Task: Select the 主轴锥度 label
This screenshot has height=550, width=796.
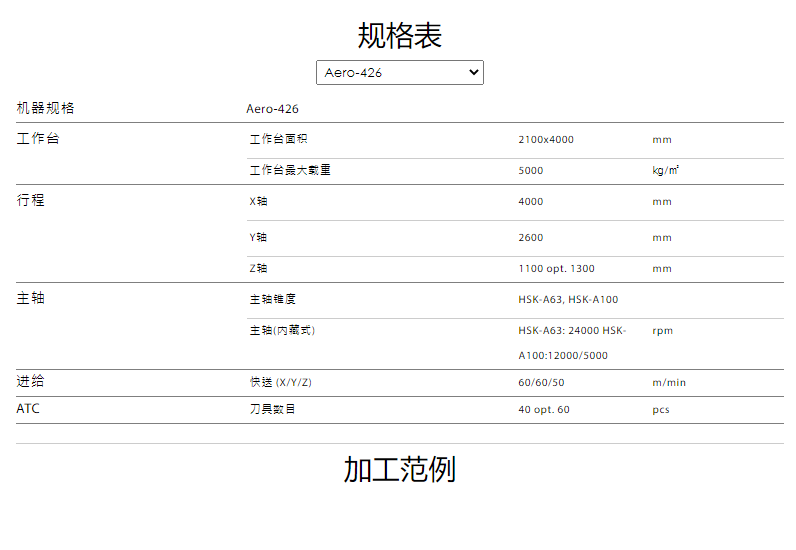Action: click(273, 299)
